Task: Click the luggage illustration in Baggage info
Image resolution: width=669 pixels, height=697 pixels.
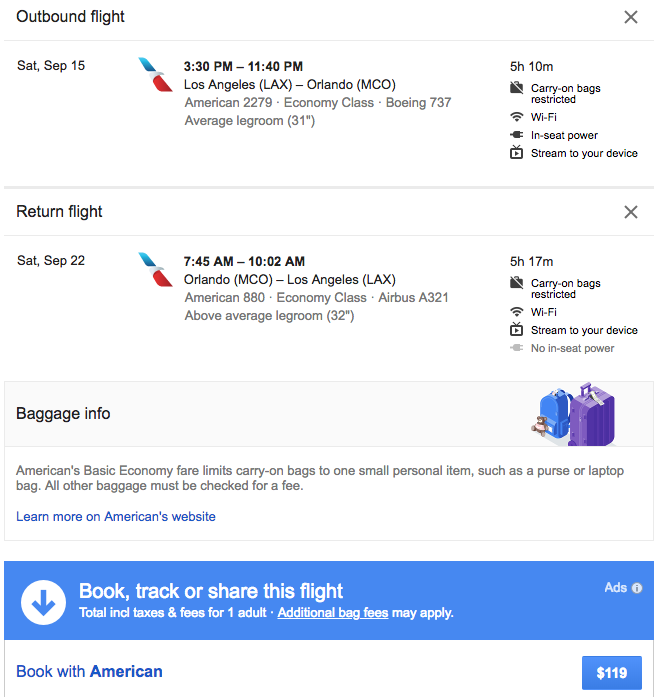Action: click(x=574, y=414)
